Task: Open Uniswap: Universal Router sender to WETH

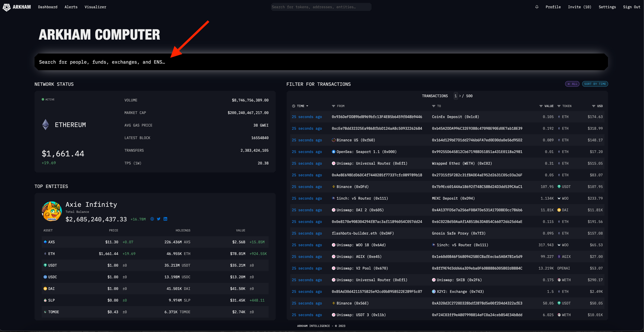Action: pyautogui.click(x=372, y=164)
